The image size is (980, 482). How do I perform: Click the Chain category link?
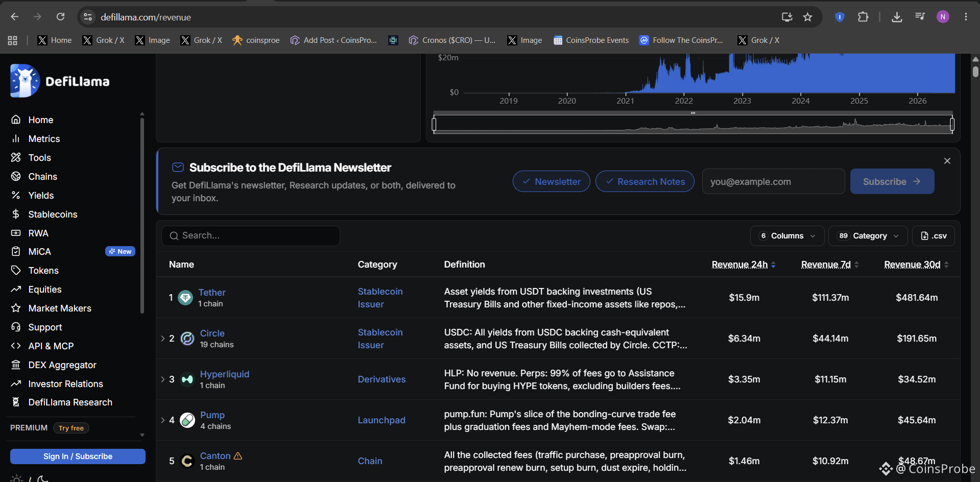370,461
